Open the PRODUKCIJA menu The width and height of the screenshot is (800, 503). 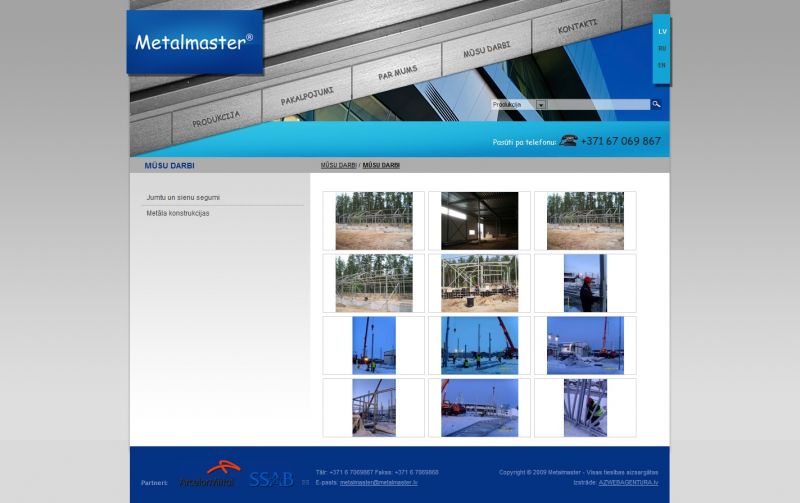click(x=216, y=119)
